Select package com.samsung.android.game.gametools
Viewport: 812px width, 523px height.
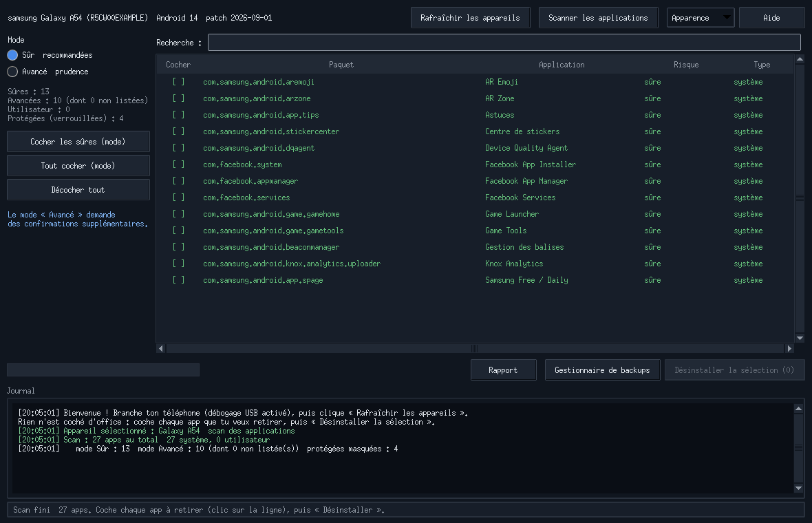tap(273, 231)
